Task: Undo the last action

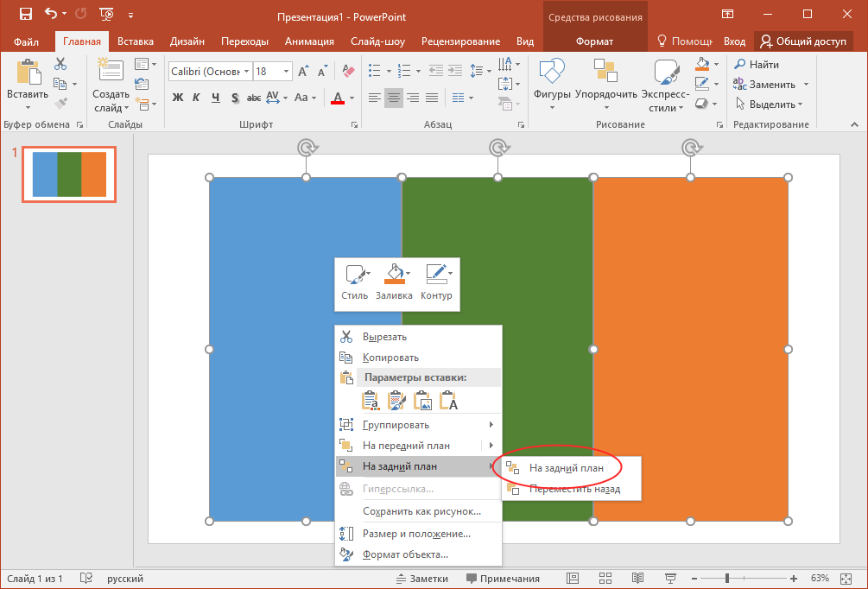Action: pos(51,15)
